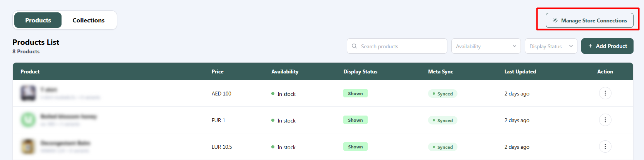Click the Product column header
The height and width of the screenshot is (160, 644).
click(x=30, y=71)
